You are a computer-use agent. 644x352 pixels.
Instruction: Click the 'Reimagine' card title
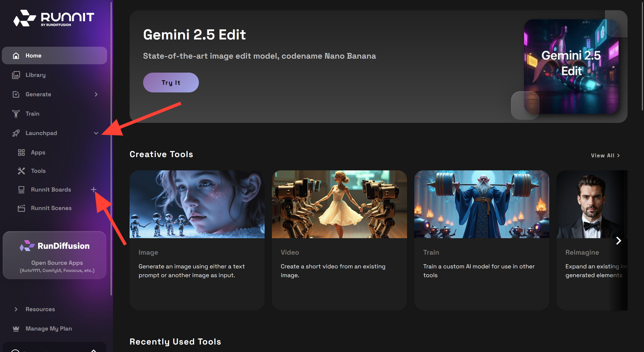click(582, 252)
